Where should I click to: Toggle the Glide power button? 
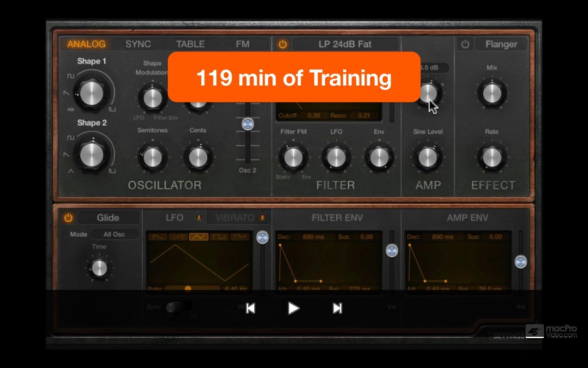pyautogui.click(x=68, y=218)
